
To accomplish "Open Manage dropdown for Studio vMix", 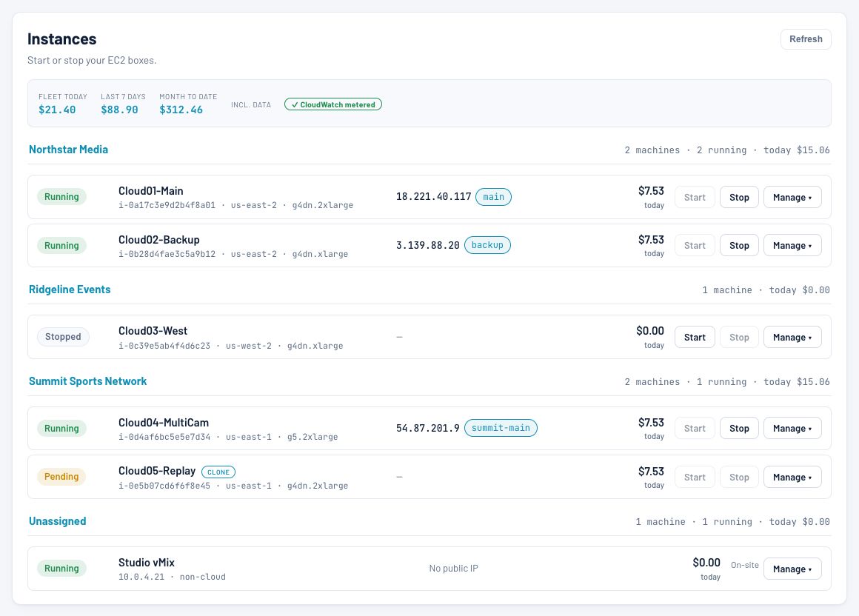I will (792, 569).
